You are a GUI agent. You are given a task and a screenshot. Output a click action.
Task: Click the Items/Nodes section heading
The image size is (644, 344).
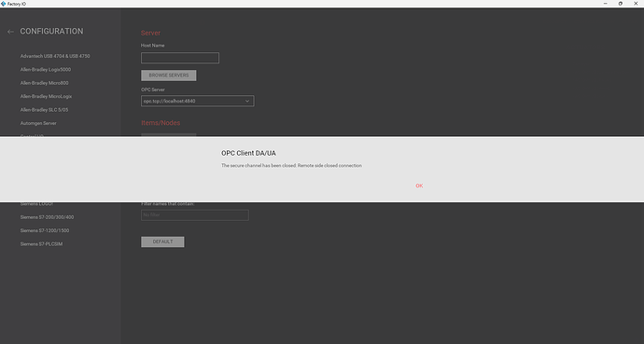tap(161, 123)
